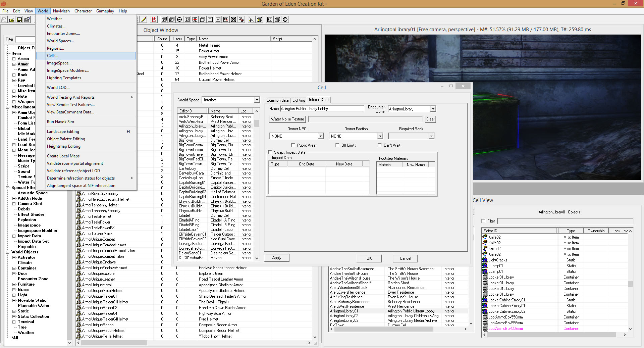Open the Encounter Zone dropdown
Viewport: 644px width, 348px height.
tap(433, 109)
